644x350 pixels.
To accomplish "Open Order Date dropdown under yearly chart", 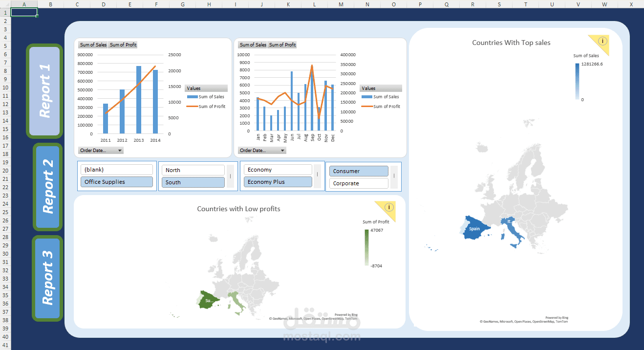I will click(101, 151).
